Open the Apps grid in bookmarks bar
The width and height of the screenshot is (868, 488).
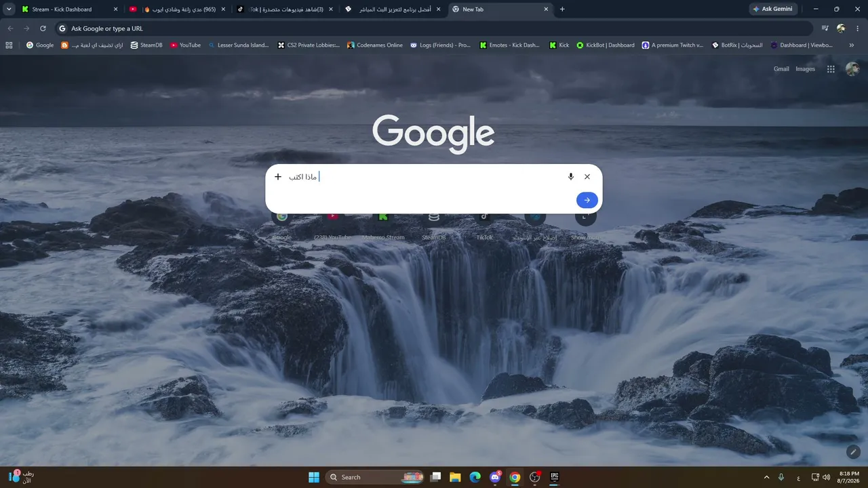(9, 45)
